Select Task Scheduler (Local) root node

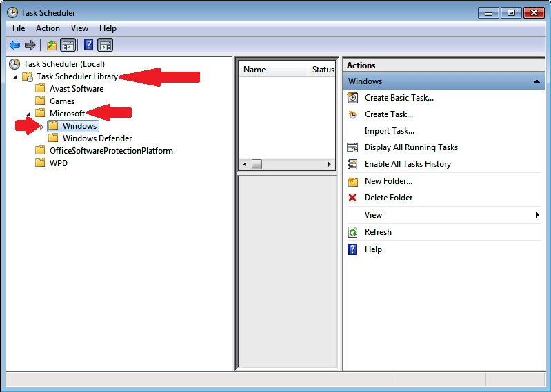point(64,64)
